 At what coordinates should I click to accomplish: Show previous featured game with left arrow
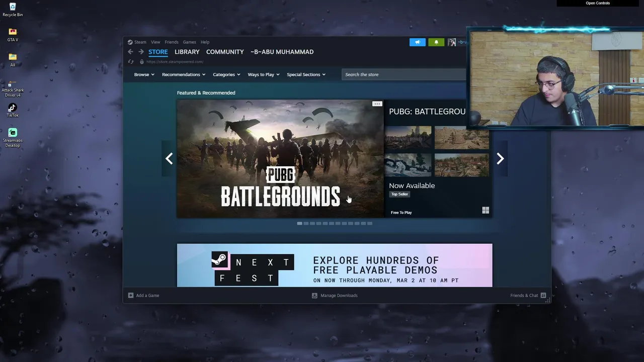169,159
